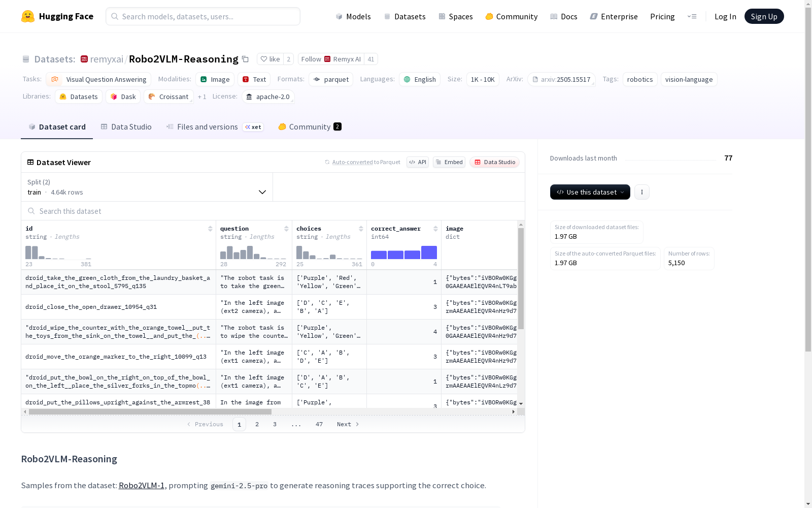Screen dimensions: 812x508
Task: Click the robotics tag
Action: click(640, 79)
